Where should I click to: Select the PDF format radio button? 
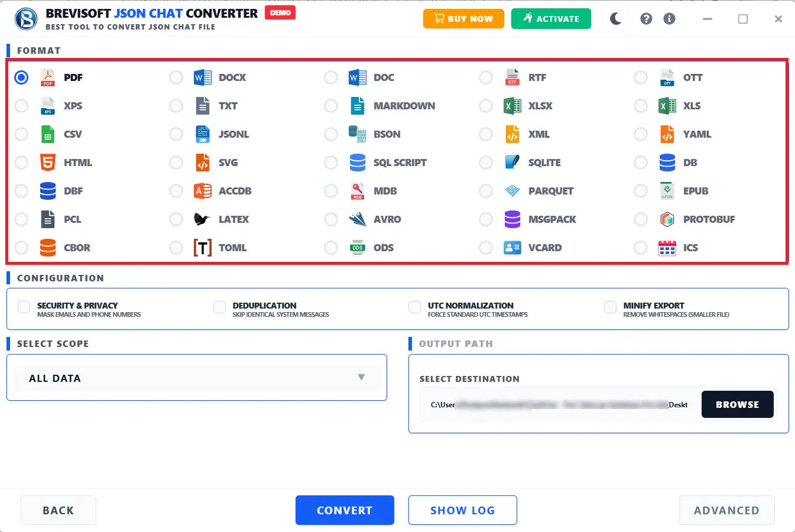(x=21, y=77)
